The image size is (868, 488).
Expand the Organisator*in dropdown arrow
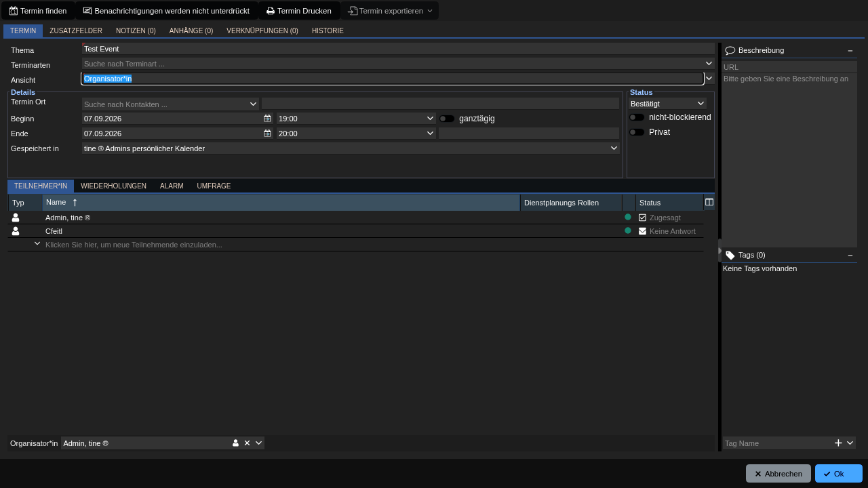(258, 443)
